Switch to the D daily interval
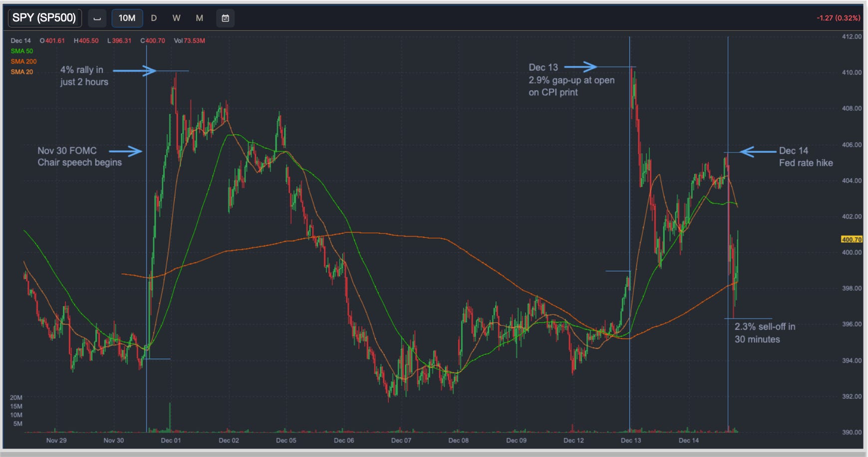Image resolution: width=868 pixels, height=457 pixels. (x=154, y=18)
